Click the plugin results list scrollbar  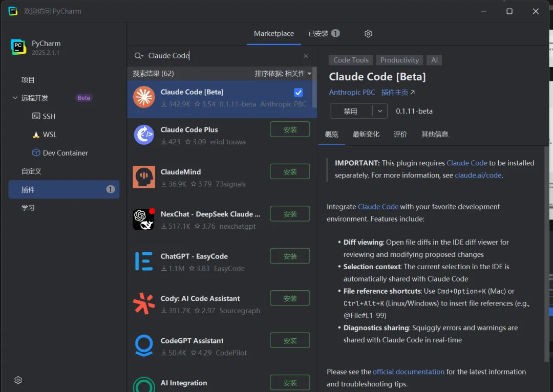point(314,88)
